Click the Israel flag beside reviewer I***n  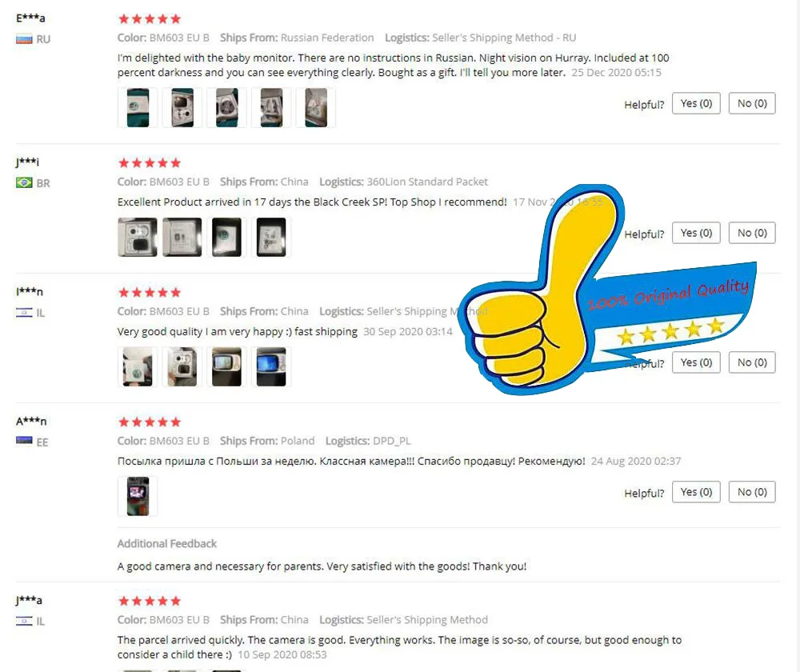tap(24, 313)
